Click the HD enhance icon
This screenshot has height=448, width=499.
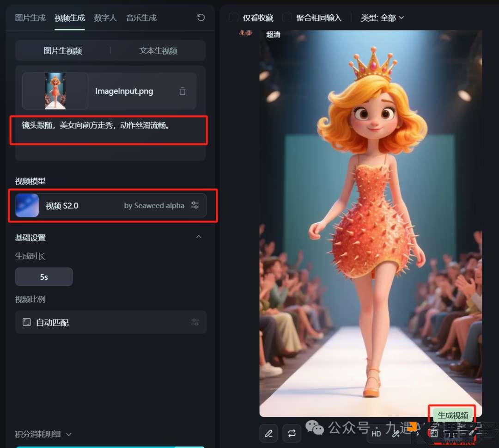pos(377,433)
